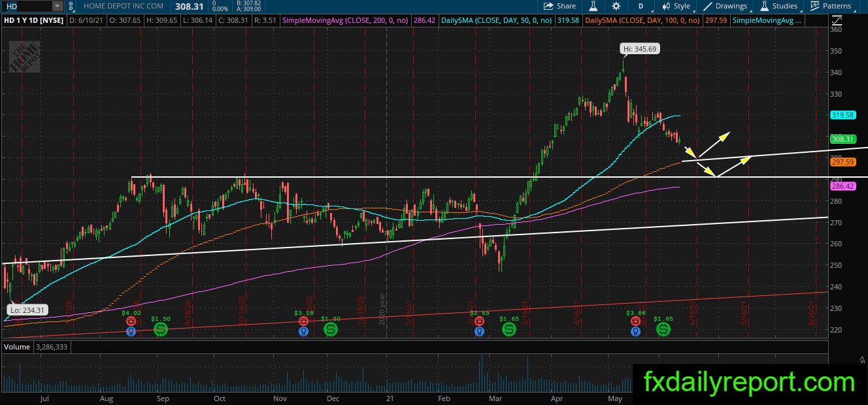The height and width of the screenshot is (405, 868).
Task: Click the chart icon beside Patterns
Action: pos(814,6)
